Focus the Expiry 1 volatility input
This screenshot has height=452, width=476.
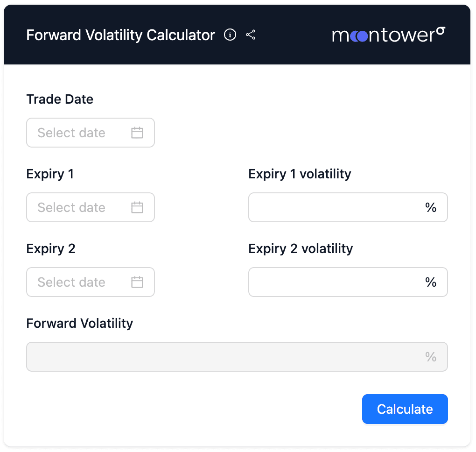[336, 207]
